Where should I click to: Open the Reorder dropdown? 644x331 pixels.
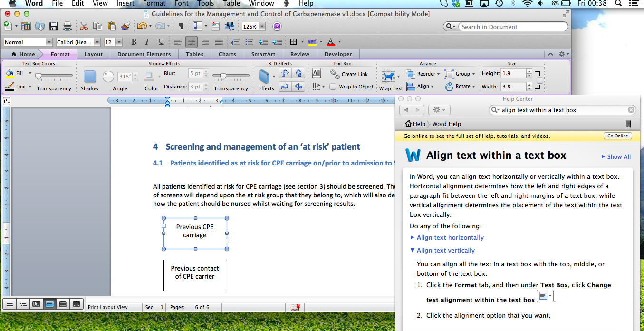[423, 74]
